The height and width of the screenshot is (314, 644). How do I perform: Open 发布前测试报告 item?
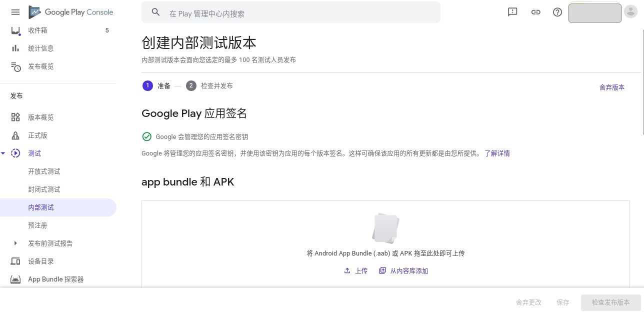[x=50, y=243]
